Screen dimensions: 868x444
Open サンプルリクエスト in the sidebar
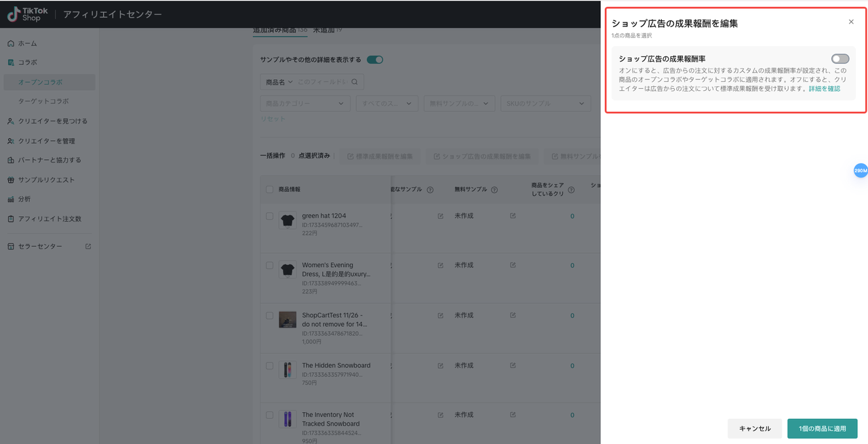pyautogui.click(x=47, y=180)
